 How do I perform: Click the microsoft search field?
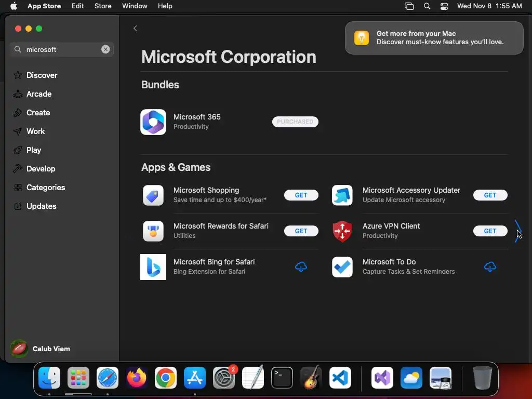click(62, 49)
